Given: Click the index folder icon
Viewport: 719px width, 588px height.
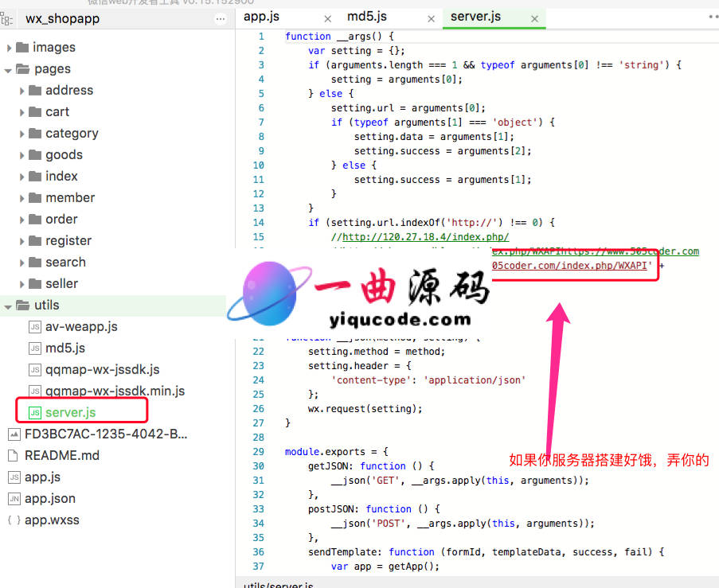Looking at the screenshot, I should pos(35,177).
